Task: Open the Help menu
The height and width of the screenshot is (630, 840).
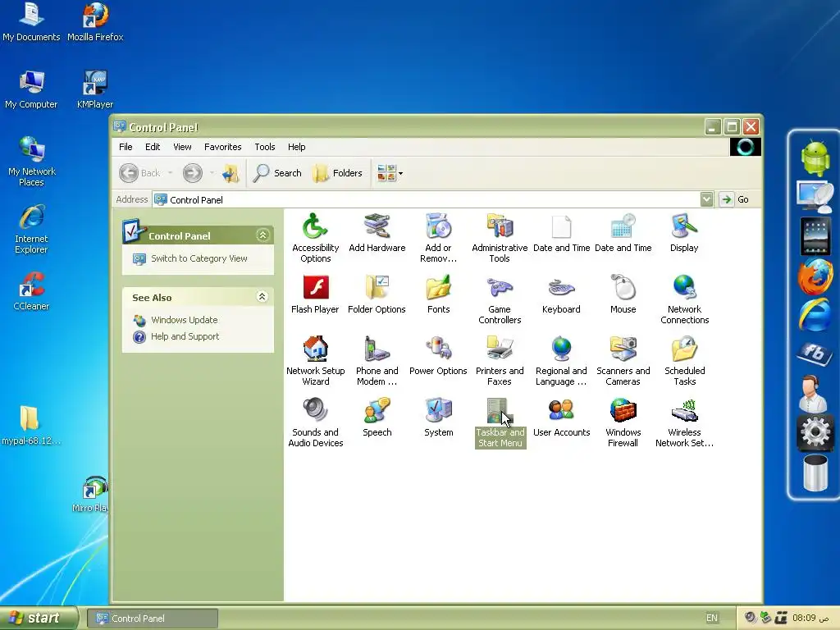Action: [x=296, y=147]
